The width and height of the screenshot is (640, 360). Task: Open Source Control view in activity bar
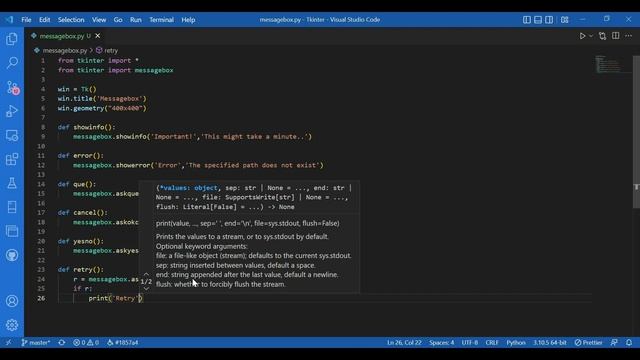pyautogui.click(x=12, y=87)
